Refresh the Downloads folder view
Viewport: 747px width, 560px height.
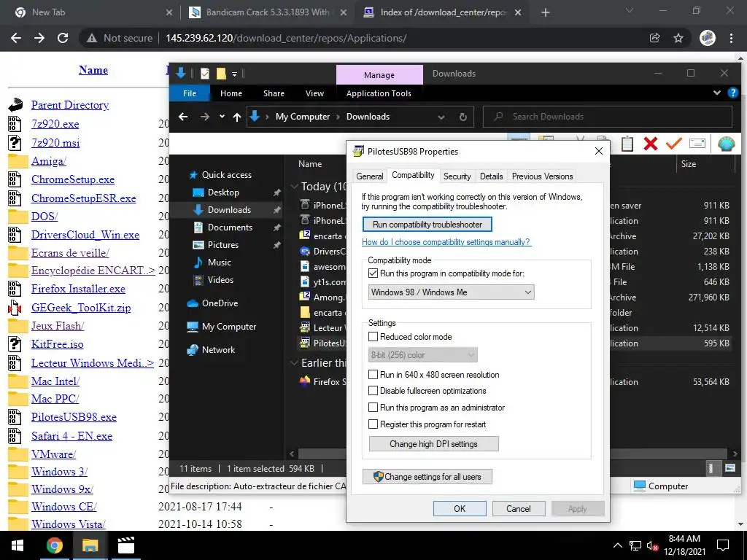462,117
